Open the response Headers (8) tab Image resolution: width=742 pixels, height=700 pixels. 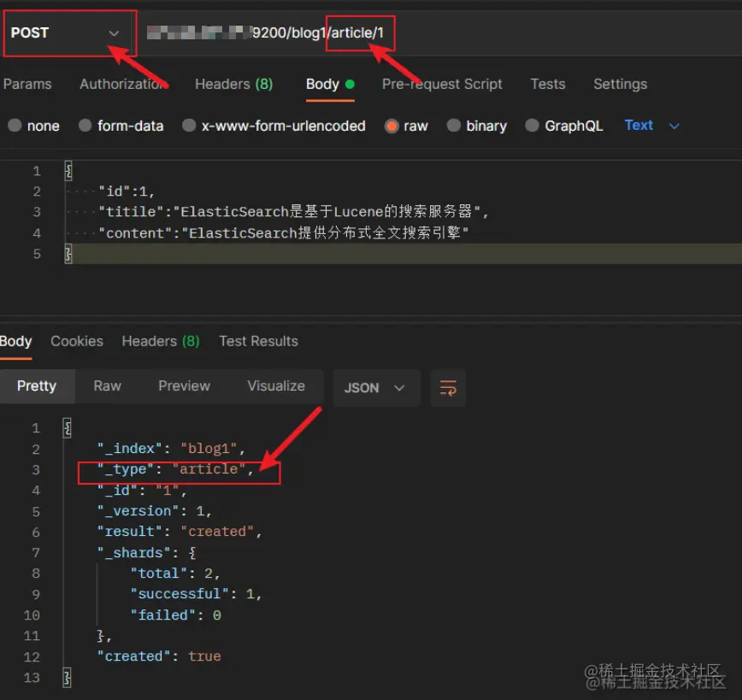click(161, 341)
